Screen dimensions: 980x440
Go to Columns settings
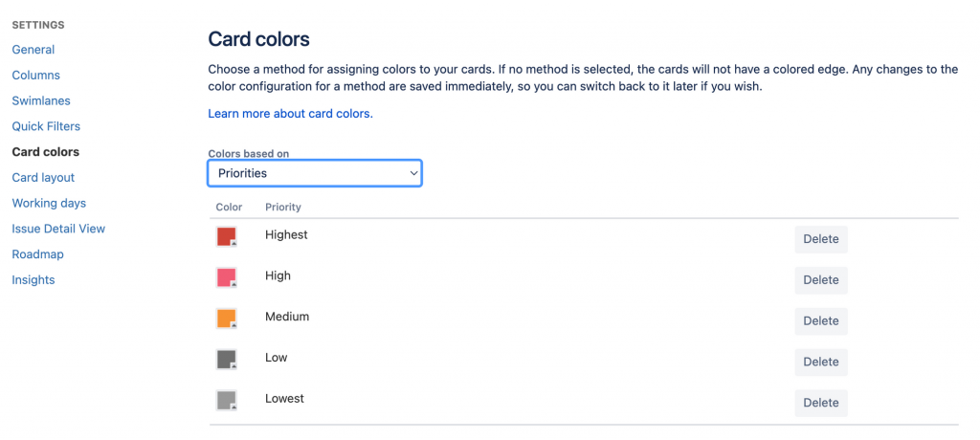click(x=36, y=76)
